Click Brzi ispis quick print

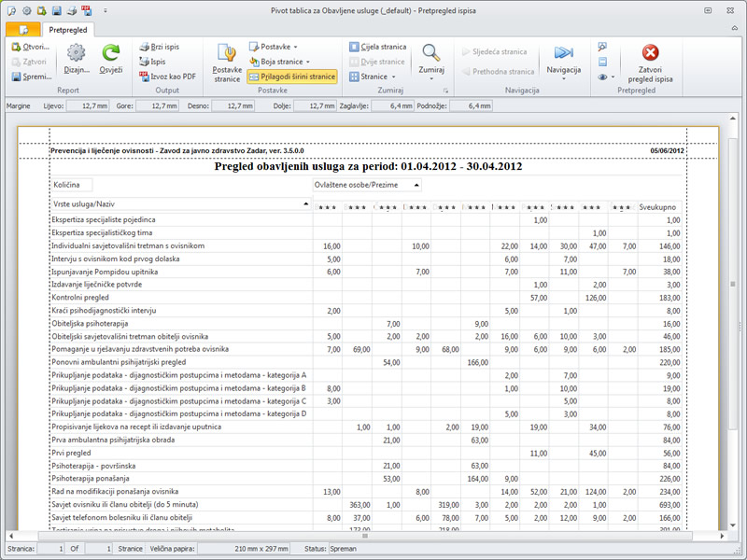pyautogui.click(x=160, y=47)
